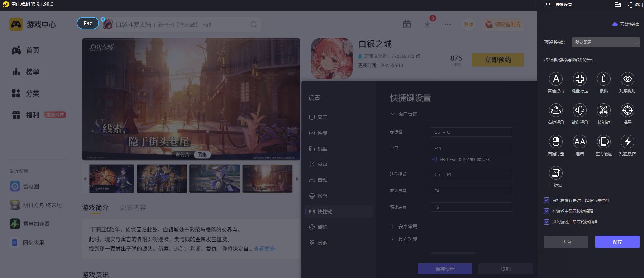Click the 立即预约 pre-register button
This screenshot has width=644, height=278.
[498, 60]
